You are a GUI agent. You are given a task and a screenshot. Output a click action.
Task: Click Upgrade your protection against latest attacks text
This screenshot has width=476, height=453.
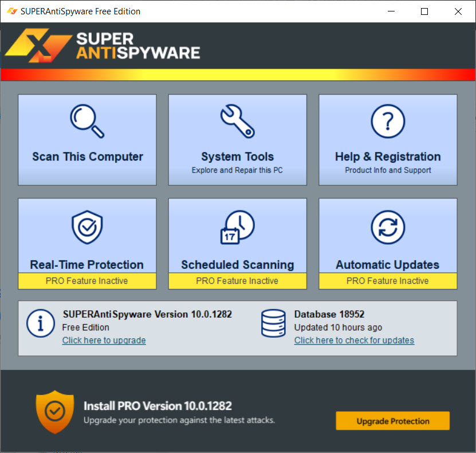[x=179, y=420]
